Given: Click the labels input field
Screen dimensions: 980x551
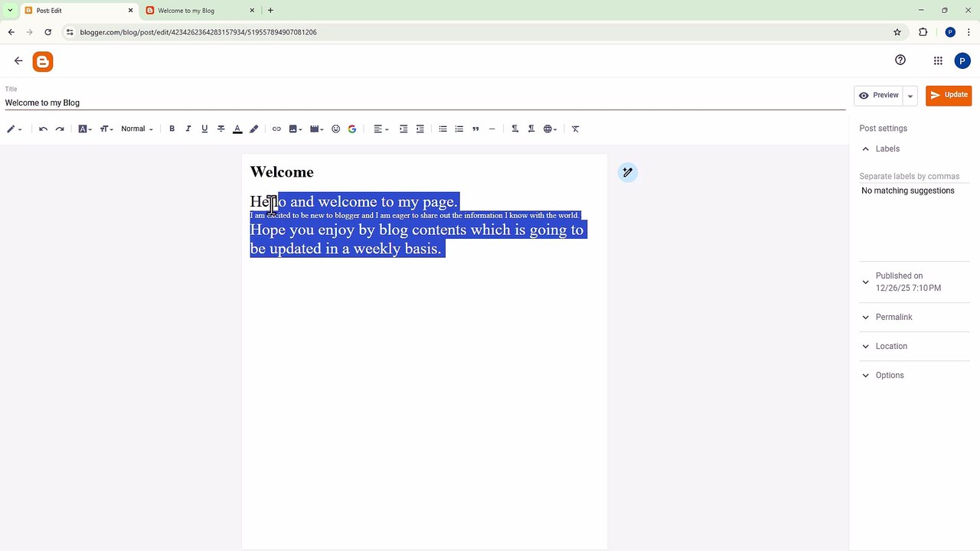Looking at the screenshot, I should 914,176.
